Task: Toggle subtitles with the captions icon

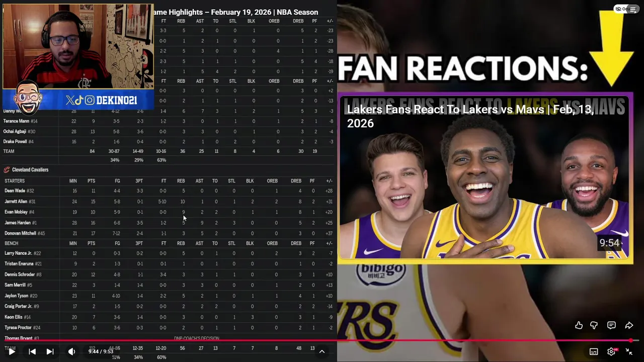Action: pyautogui.click(x=594, y=351)
